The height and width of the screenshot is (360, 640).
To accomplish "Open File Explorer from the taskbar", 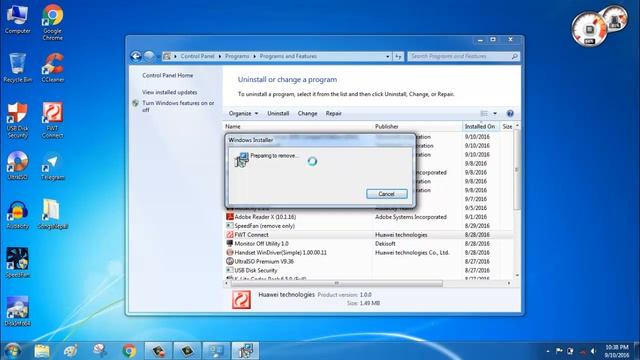I will [42, 351].
